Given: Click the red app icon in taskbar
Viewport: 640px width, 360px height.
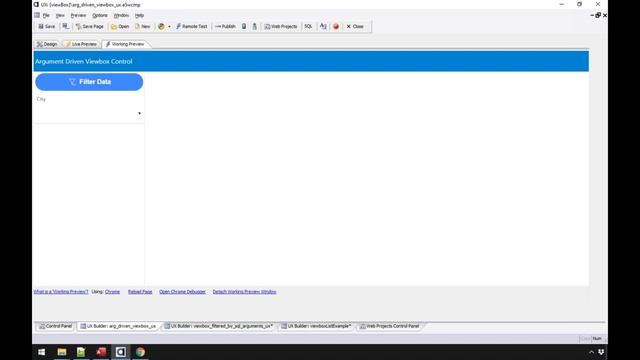Looking at the screenshot, I should [x=101, y=352].
